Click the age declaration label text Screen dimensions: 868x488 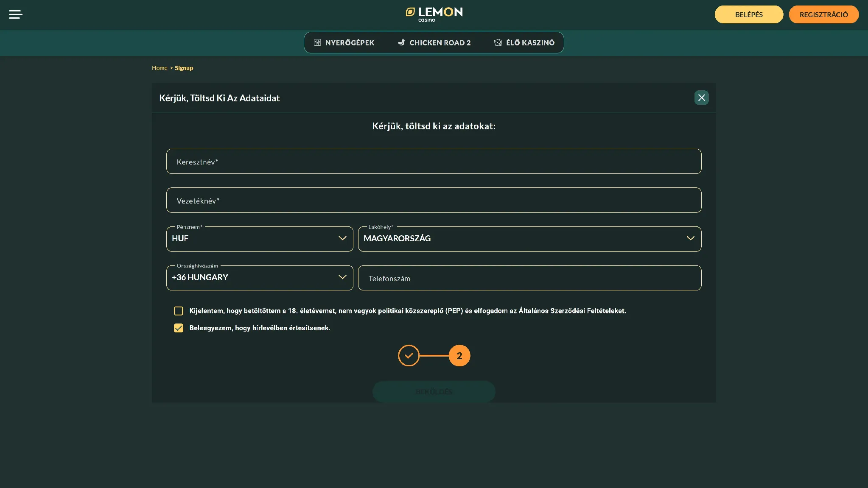[x=407, y=311]
